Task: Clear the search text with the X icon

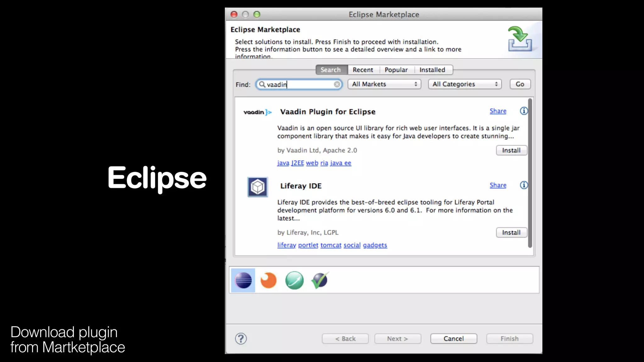Action: [337, 85]
